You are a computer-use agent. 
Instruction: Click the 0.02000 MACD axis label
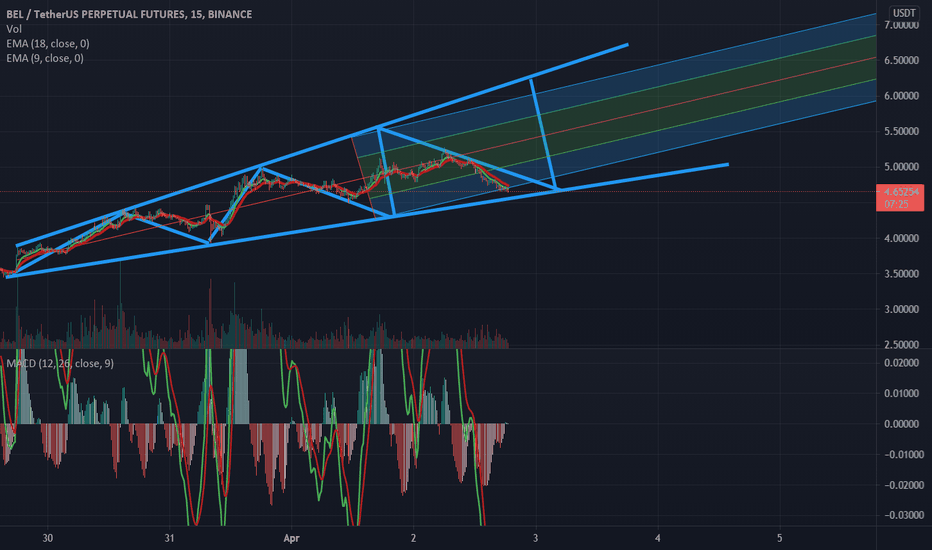tap(901, 363)
